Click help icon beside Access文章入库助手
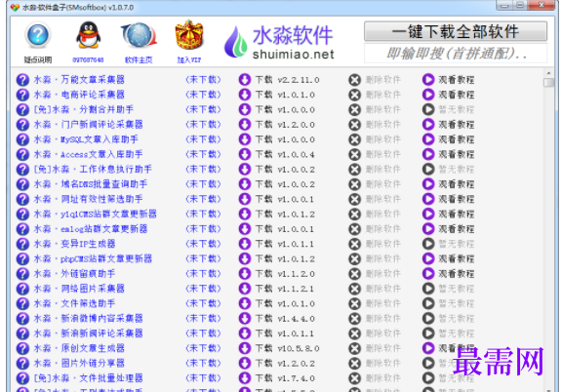Screen dimensions: 562x392 [x=22, y=154]
